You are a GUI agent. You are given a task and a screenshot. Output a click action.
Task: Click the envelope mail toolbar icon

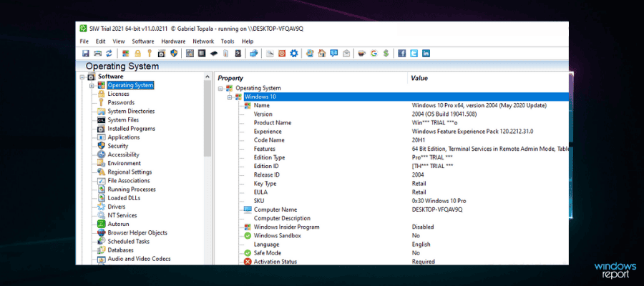coord(346,54)
